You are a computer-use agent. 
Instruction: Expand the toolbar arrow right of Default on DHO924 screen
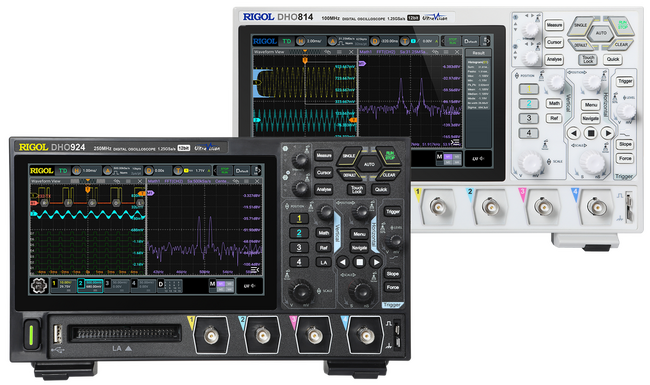(257, 170)
